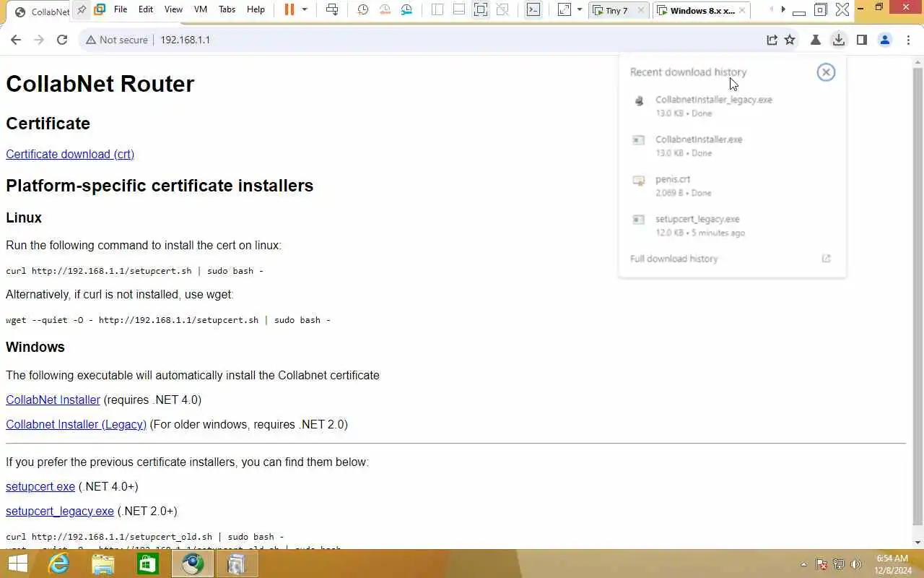The width and height of the screenshot is (924, 578).
Task: Revert the VM to its previous snapshot
Action: [385, 10]
